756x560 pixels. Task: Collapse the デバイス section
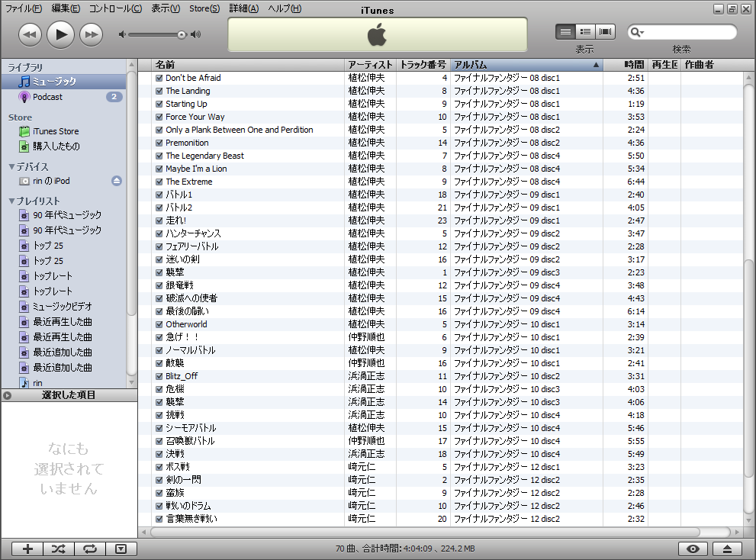(x=11, y=166)
